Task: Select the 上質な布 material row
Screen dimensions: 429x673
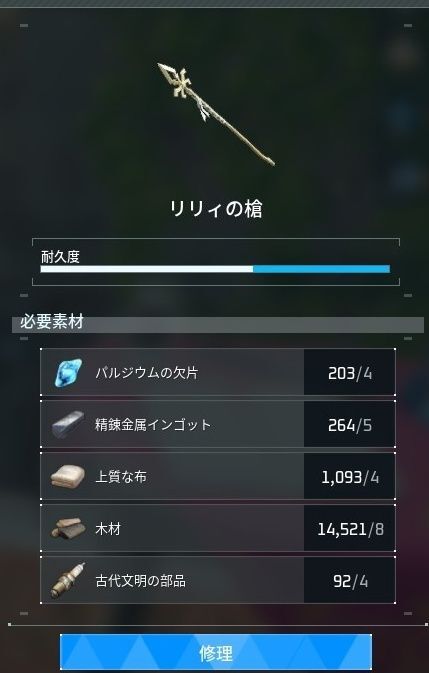Action: (218, 476)
